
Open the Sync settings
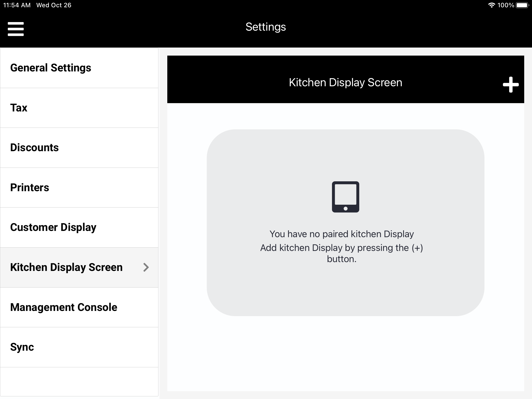22,347
